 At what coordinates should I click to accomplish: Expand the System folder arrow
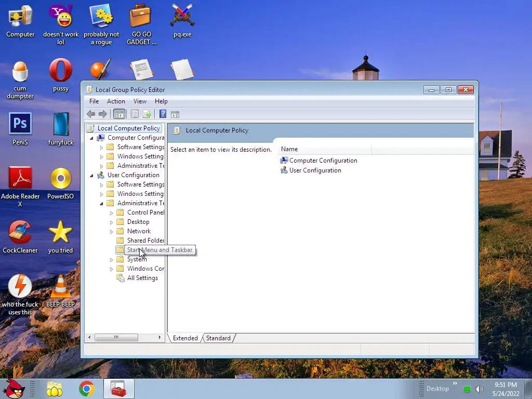[x=111, y=260]
